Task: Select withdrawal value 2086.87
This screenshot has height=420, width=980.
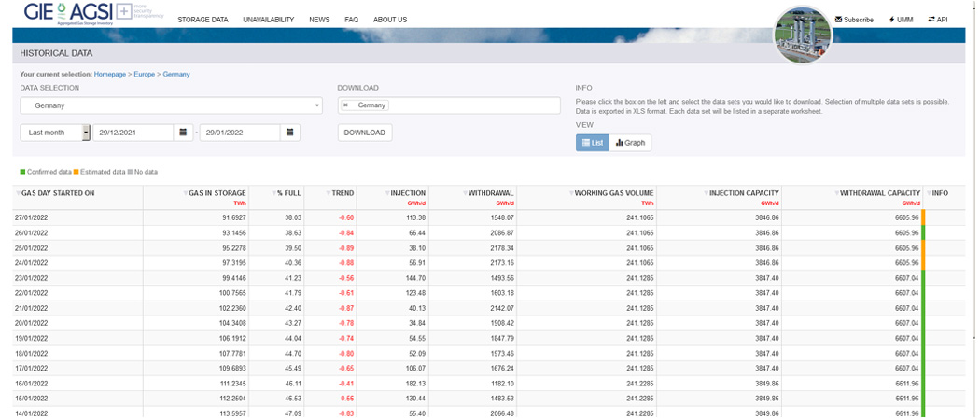Action: click(502, 232)
